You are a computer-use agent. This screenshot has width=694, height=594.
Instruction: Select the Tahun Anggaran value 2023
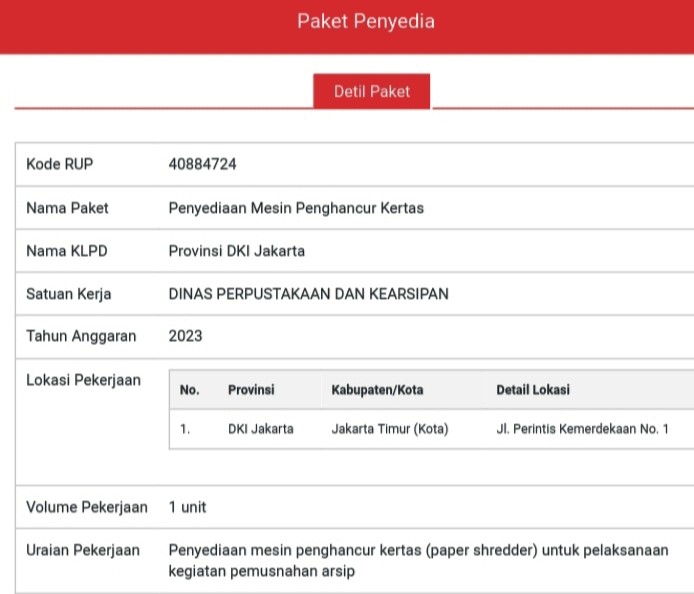pos(186,336)
